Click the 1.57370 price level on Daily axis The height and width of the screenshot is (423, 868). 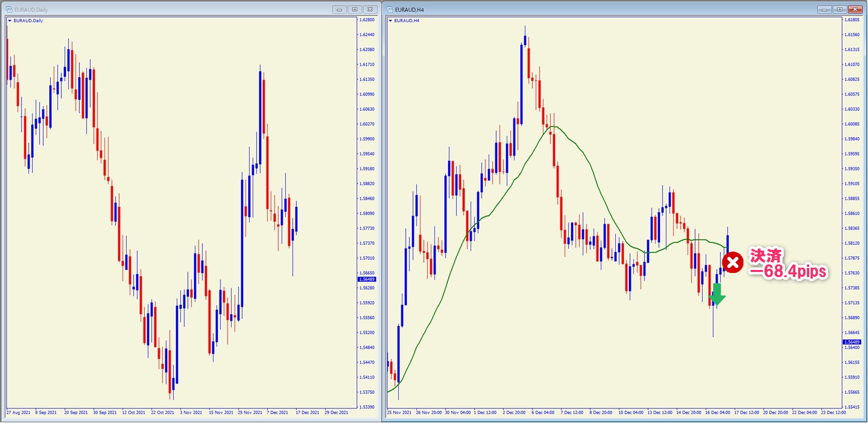pyautogui.click(x=367, y=243)
